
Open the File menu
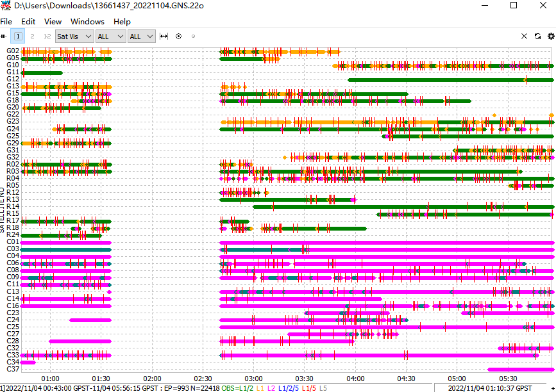[6, 21]
